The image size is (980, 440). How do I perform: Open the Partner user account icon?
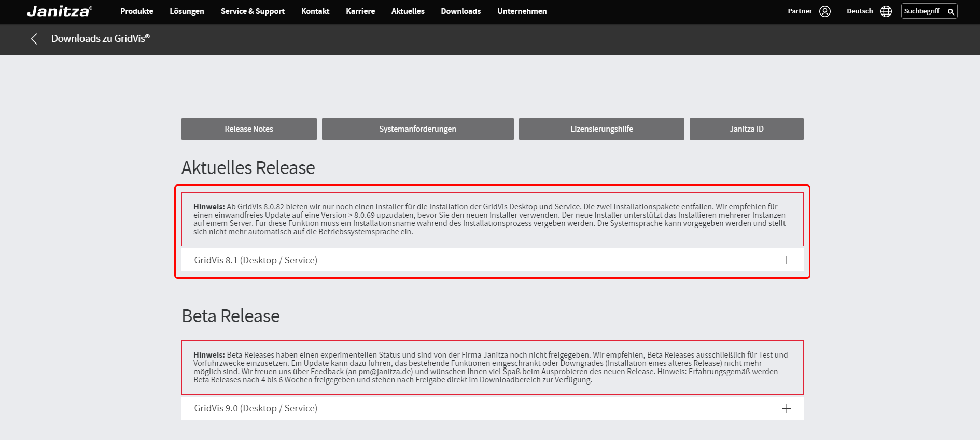[x=825, y=11]
